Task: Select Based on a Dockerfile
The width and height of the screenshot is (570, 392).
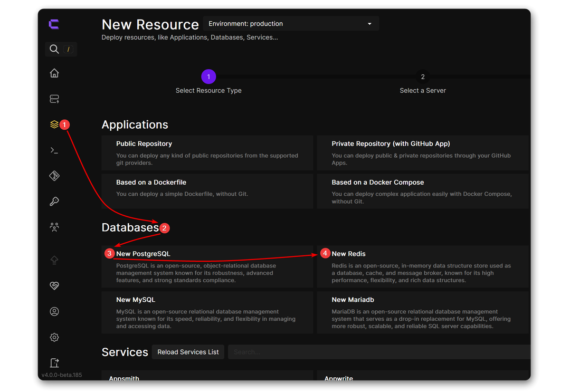Action: [x=207, y=191]
